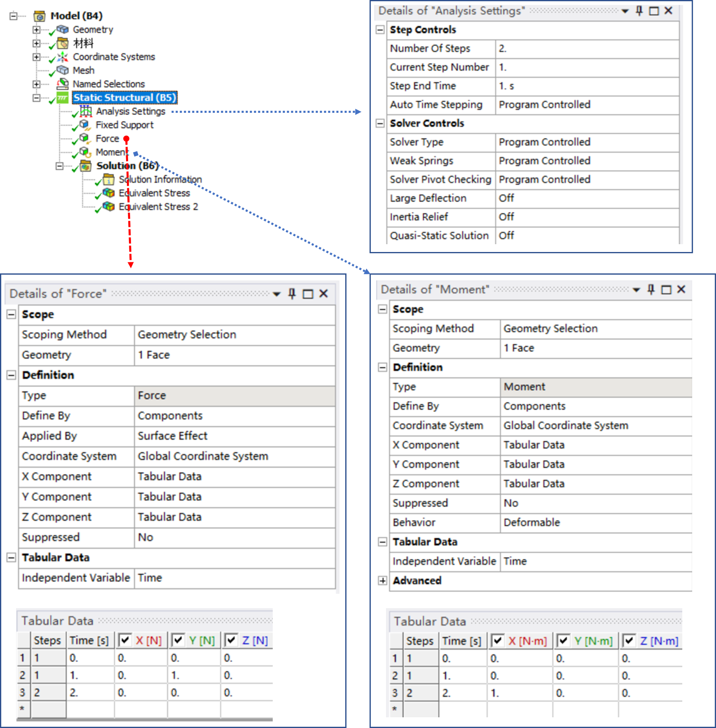Image resolution: width=716 pixels, height=728 pixels.
Task: Collapse the Solver Controls section
Action: [381, 123]
